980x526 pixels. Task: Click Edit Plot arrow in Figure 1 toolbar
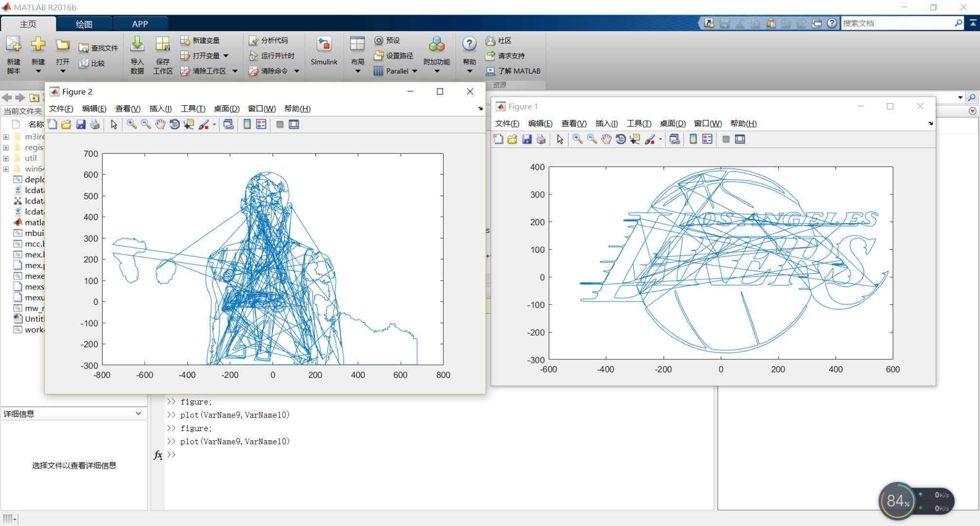pyautogui.click(x=560, y=139)
